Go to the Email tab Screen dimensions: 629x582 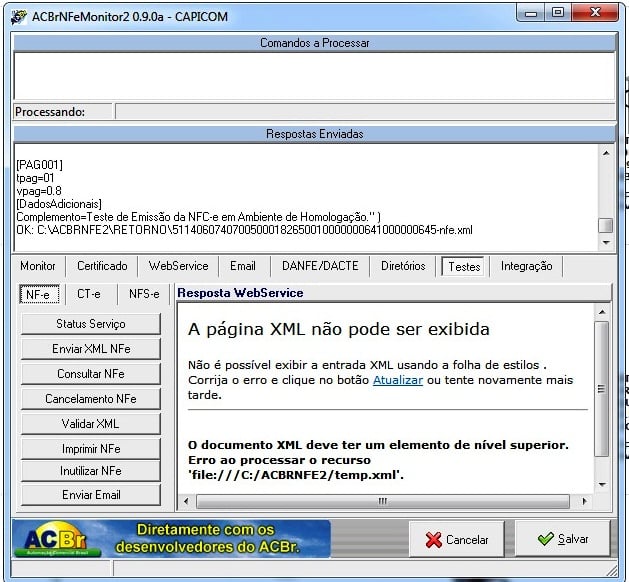pyautogui.click(x=243, y=266)
